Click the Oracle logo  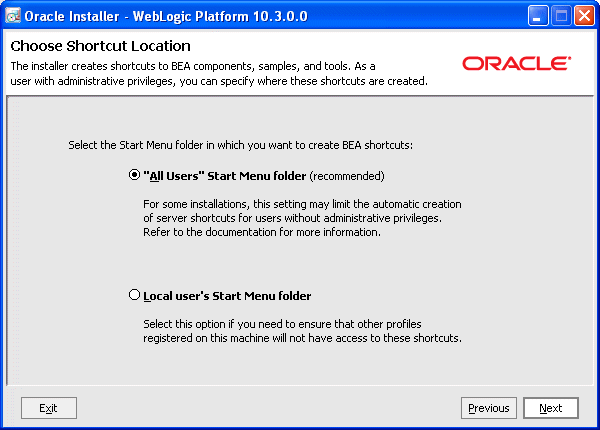click(517, 64)
